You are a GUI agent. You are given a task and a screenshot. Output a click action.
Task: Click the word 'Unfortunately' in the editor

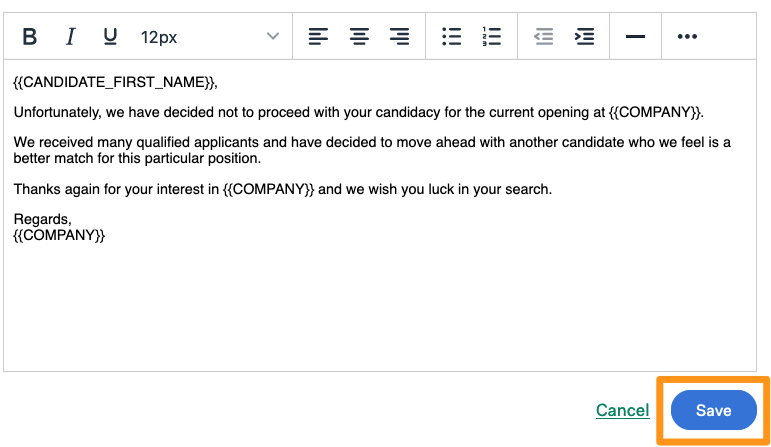point(58,112)
